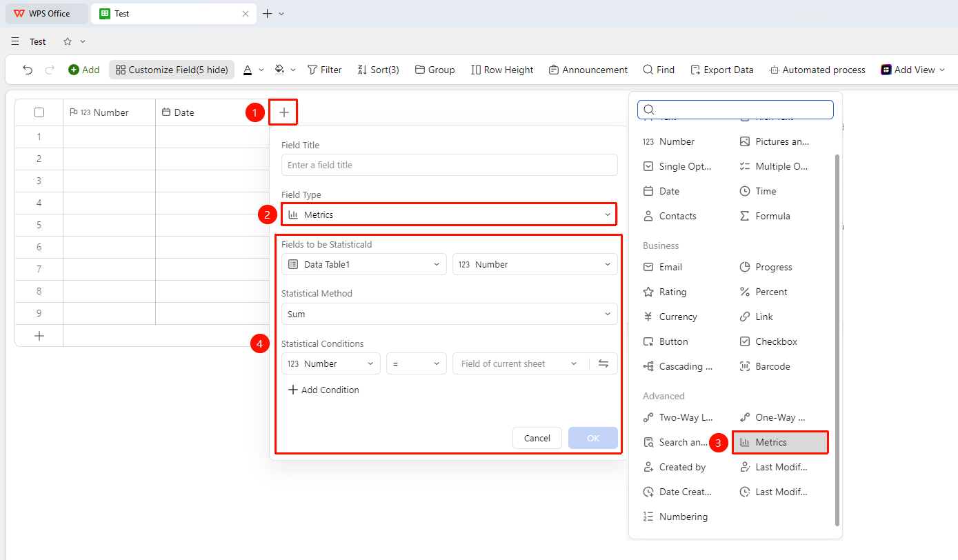Image resolution: width=958 pixels, height=560 pixels.
Task: Click the Field Title input box
Action: (x=449, y=165)
